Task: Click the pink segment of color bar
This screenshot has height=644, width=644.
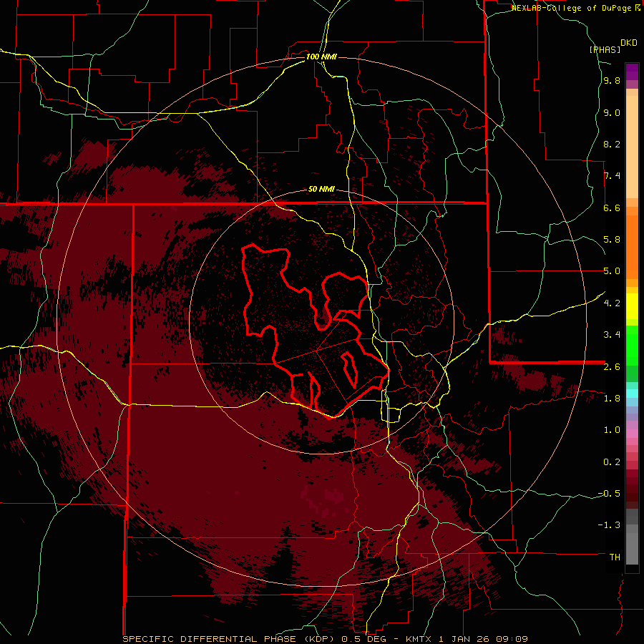Action: pyautogui.click(x=632, y=434)
